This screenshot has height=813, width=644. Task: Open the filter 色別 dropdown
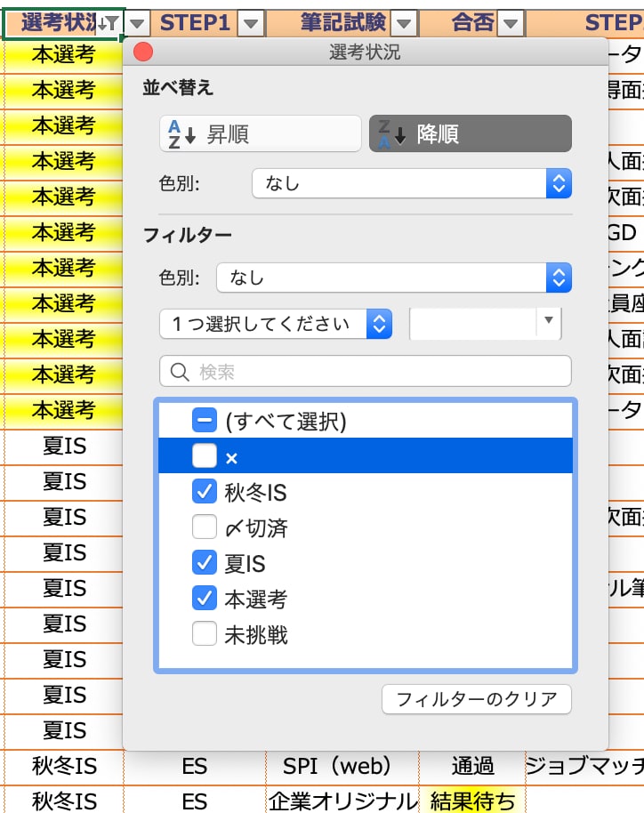pyautogui.click(x=394, y=278)
